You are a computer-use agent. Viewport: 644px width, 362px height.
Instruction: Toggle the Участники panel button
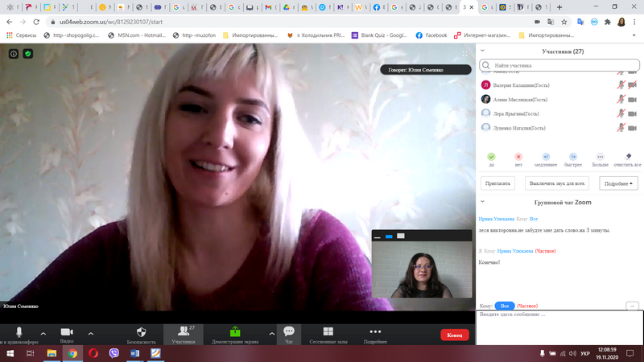tap(184, 335)
